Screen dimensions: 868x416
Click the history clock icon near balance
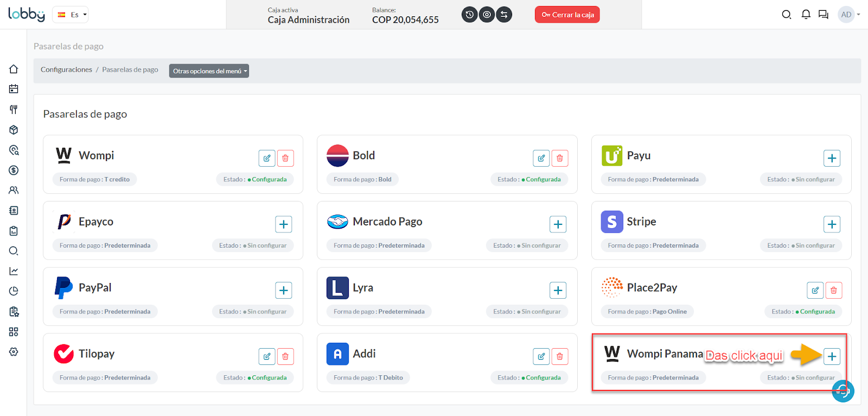(470, 15)
